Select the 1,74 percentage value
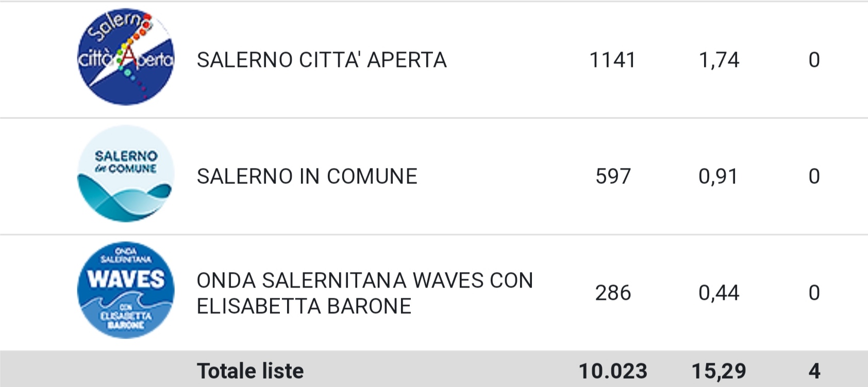868x387 pixels. pos(719,60)
